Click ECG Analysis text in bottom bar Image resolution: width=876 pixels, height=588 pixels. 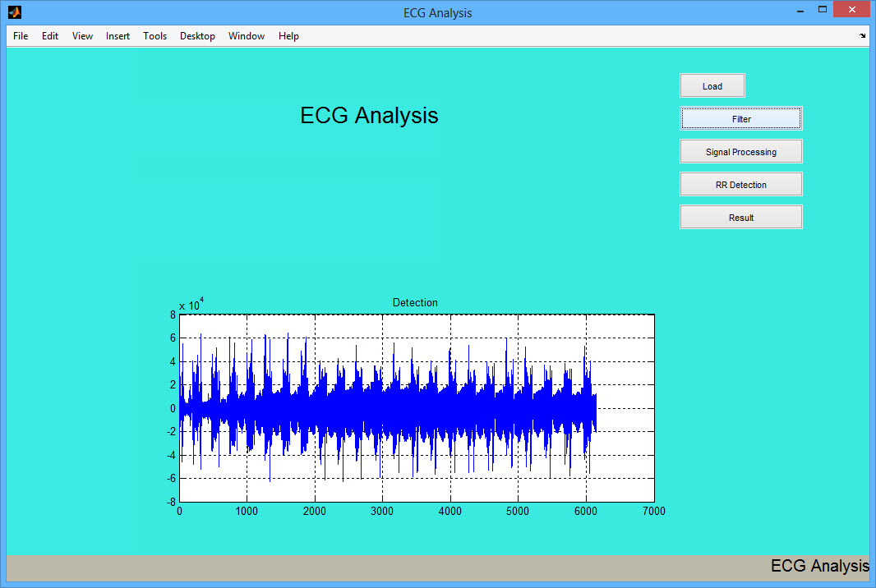point(819,566)
